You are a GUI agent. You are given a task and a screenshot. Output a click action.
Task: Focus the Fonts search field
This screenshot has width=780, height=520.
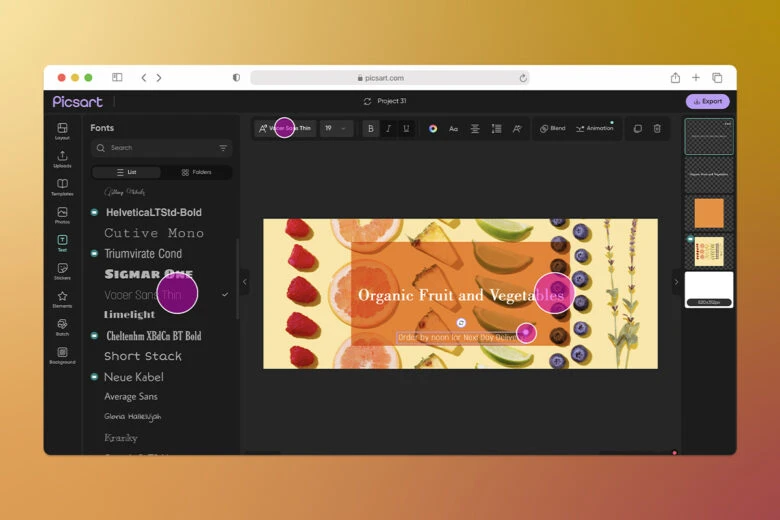(161, 148)
